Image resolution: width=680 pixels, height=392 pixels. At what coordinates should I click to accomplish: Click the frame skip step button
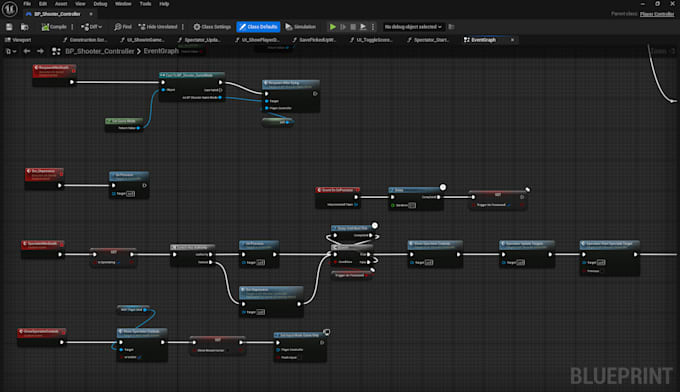pos(343,27)
